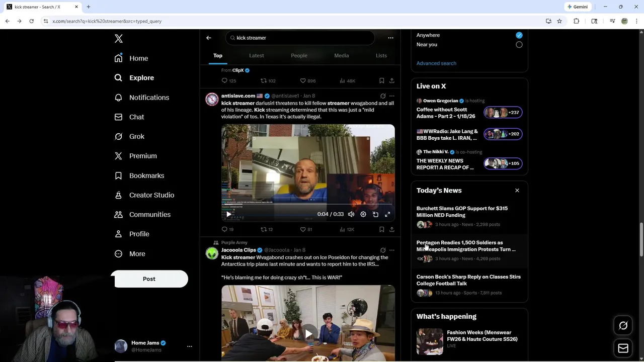The image size is (644, 362).
Task: Open more options on antislave.com post
Action: pos(391,96)
